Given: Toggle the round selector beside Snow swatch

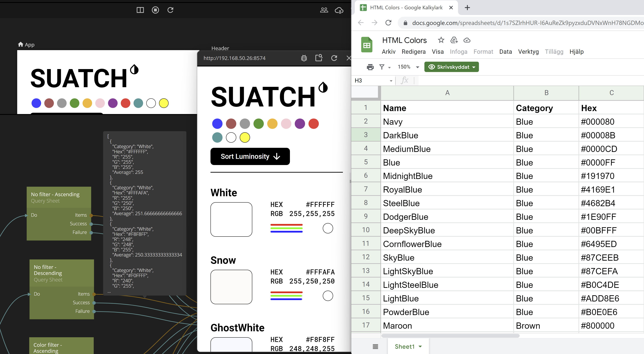Looking at the screenshot, I should click(328, 296).
